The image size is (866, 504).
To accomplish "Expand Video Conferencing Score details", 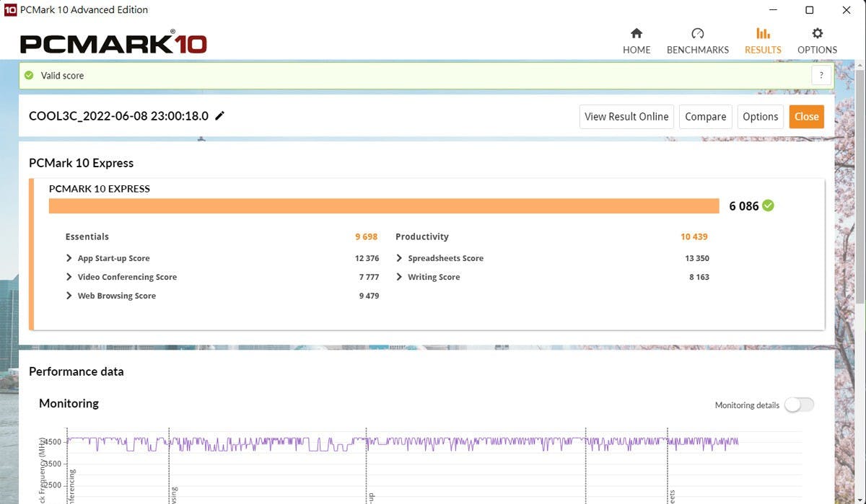I will (69, 277).
